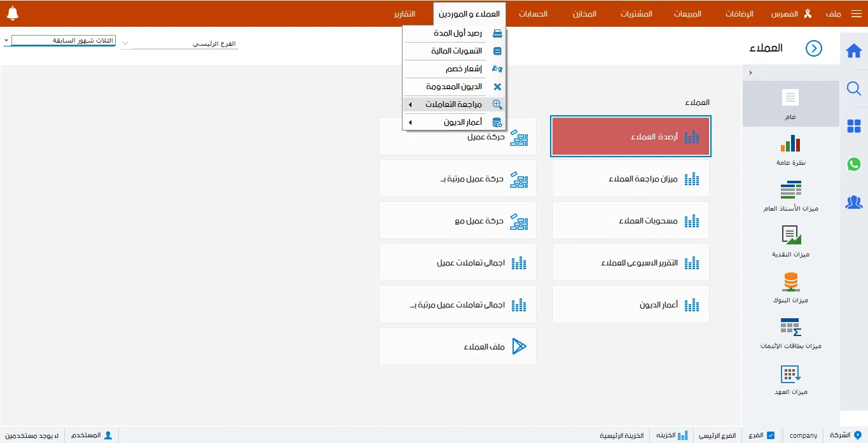Expand the مراجعة التعاملات submenu
Screen dimensions: 868x443
[451, 104]
